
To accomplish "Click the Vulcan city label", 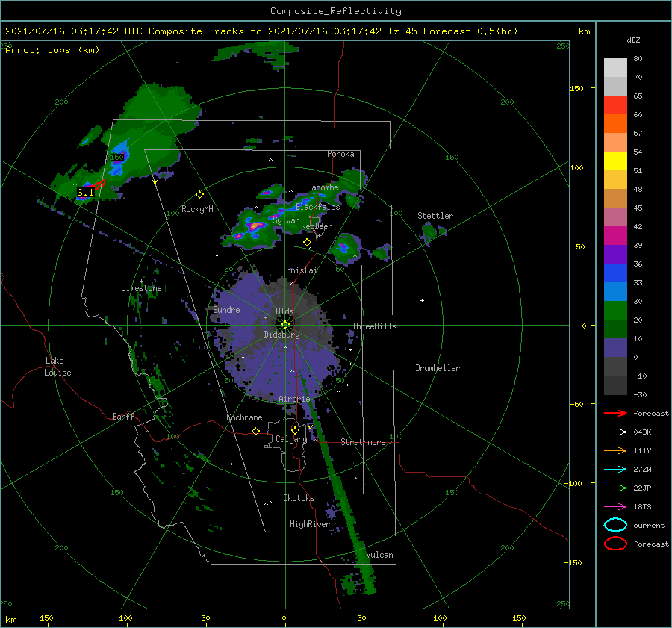I will click(x=379, y=555).
